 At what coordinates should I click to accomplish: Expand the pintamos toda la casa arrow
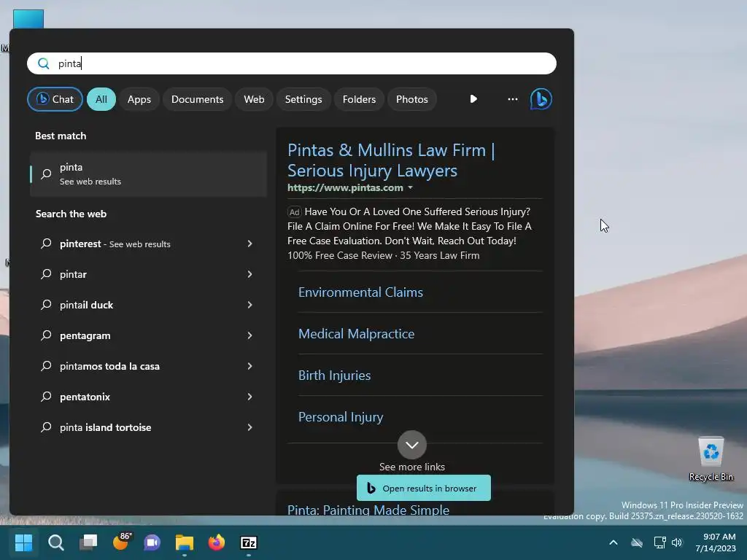(x=249, y=366)
